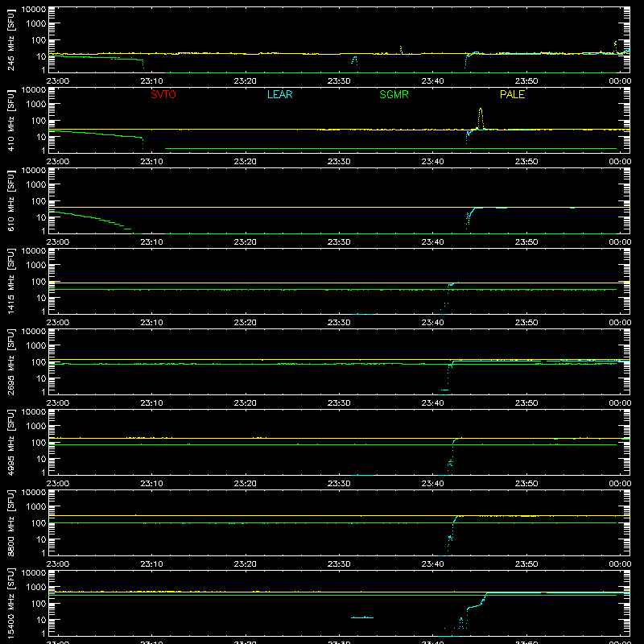This screenshot has height=644, width=644.
Task: Click the 00:00 time label under the 4995 MHz plot
Action: coord(620,484)
